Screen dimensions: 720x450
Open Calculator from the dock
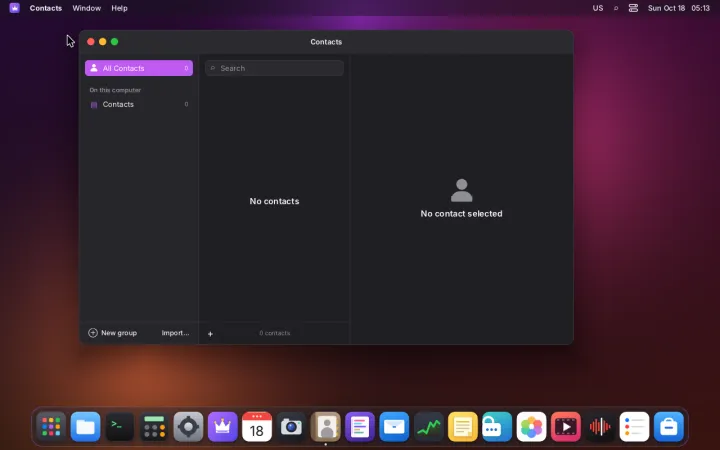click(154, 427)
